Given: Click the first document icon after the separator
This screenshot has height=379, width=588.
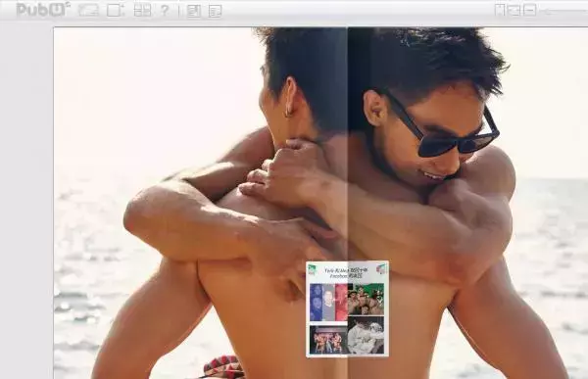Looking at the screenshot, I should 193,11.
